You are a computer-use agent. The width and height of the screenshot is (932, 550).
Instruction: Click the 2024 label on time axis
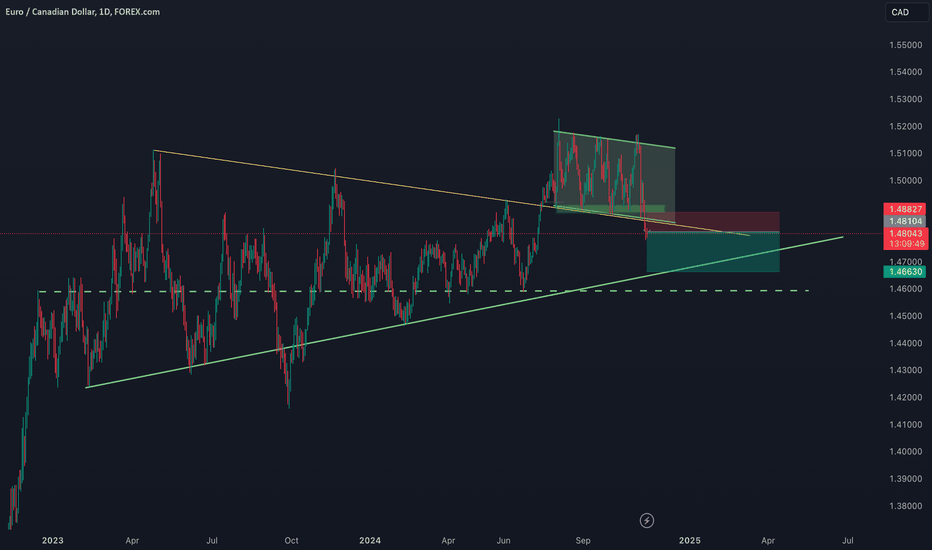coord(370,540)
